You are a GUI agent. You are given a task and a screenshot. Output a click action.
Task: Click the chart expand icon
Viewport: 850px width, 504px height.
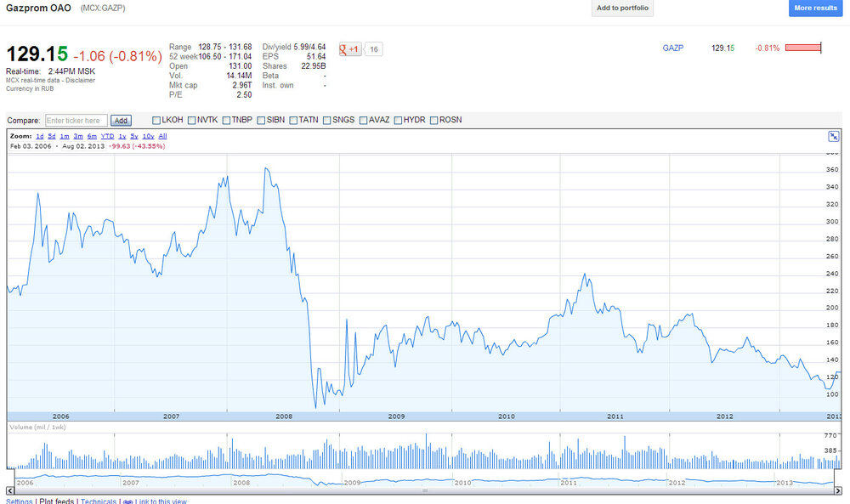coord(834,137)
